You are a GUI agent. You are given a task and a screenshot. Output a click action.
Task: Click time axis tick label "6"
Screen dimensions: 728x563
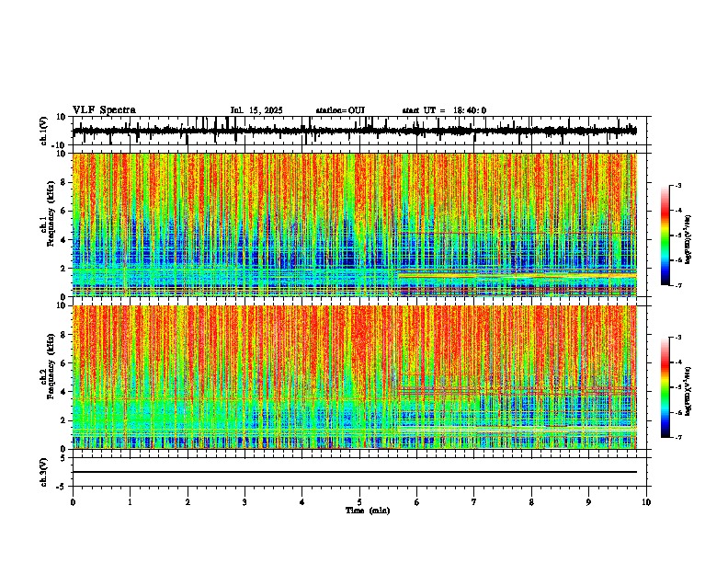click(417, 502)
